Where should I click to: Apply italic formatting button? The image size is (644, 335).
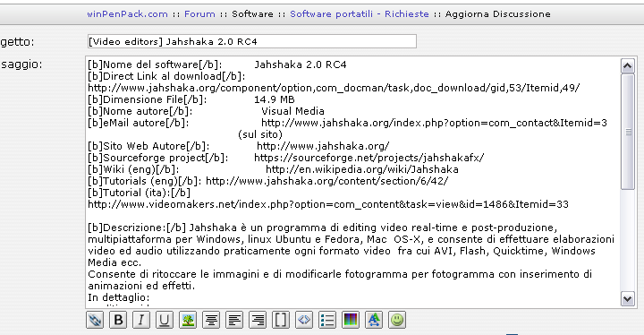click(141, 320)
